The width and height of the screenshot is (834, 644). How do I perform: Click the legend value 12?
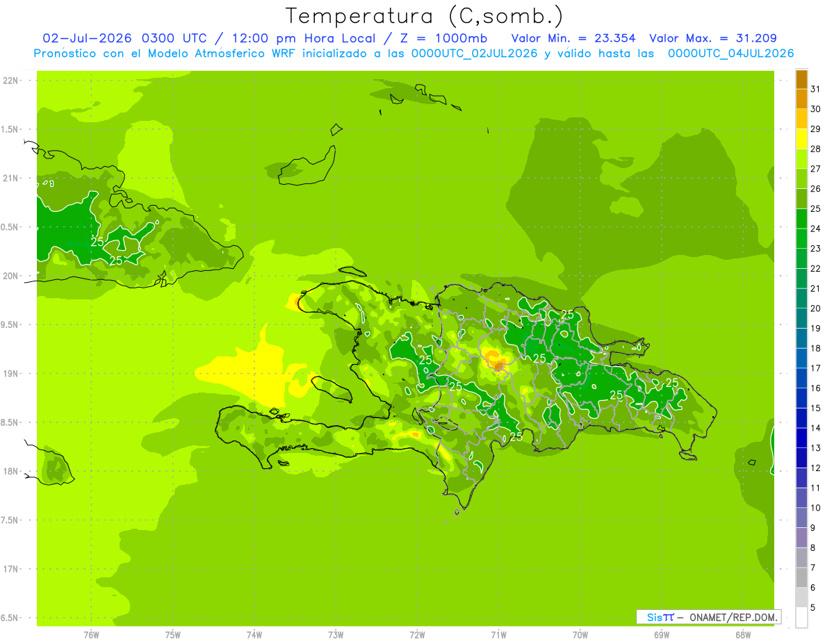pyautogui.click(x=815, y=468)
